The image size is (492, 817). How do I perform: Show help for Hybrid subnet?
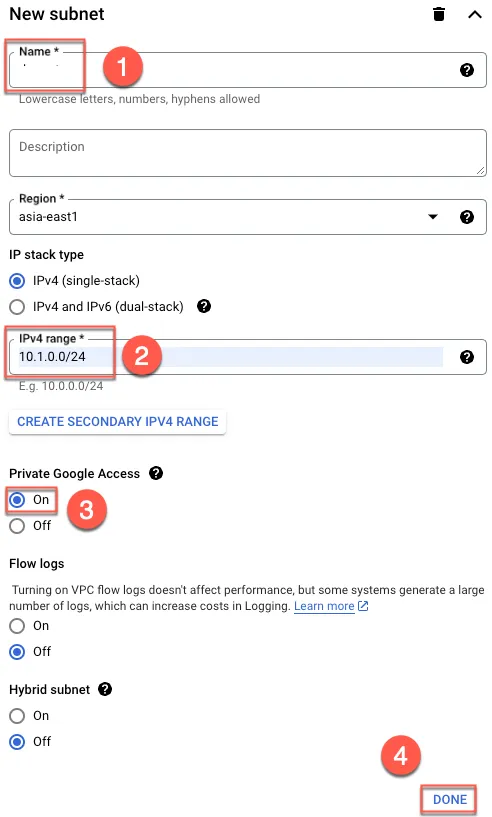coord(105,689)
